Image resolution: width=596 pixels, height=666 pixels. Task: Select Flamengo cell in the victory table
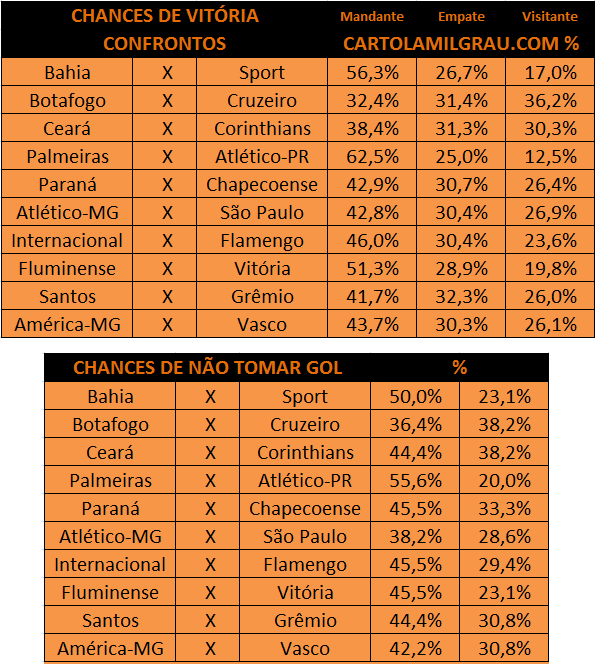click(x=262, y=240)
